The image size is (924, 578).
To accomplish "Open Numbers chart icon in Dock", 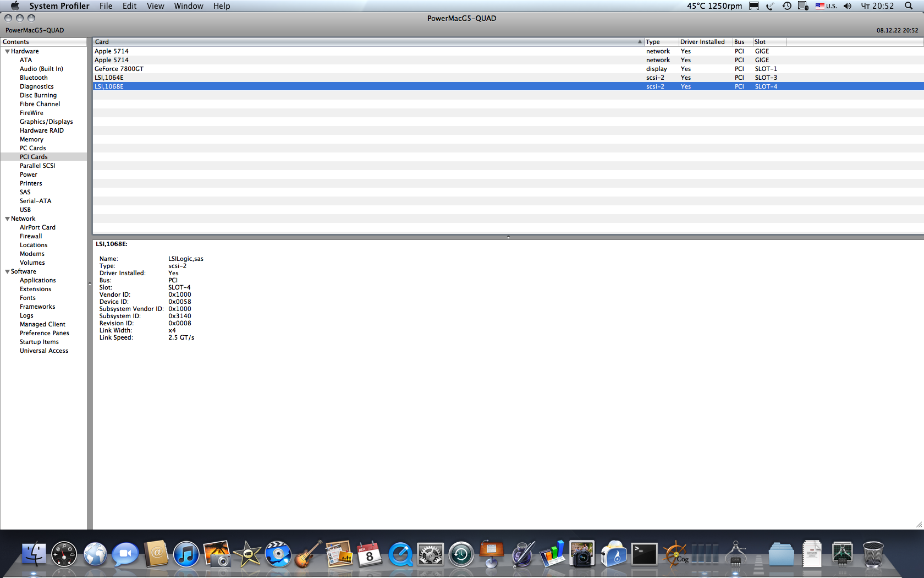I will (552, 554).
